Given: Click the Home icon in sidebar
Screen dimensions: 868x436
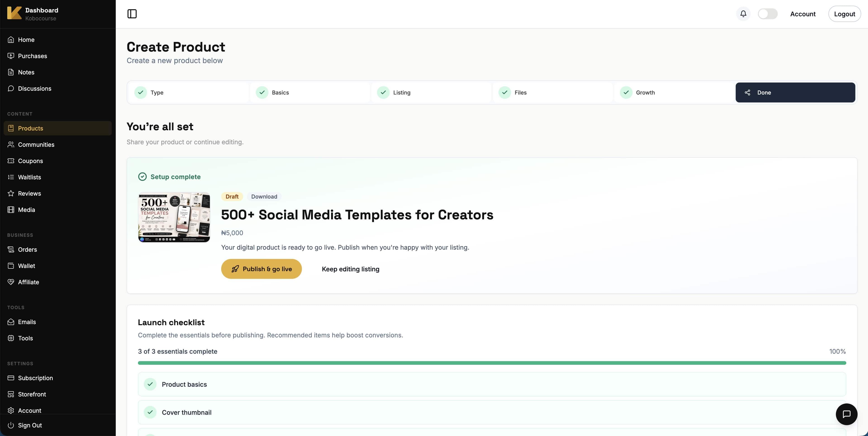Looking at the screenshot, I should pos(11,40).
